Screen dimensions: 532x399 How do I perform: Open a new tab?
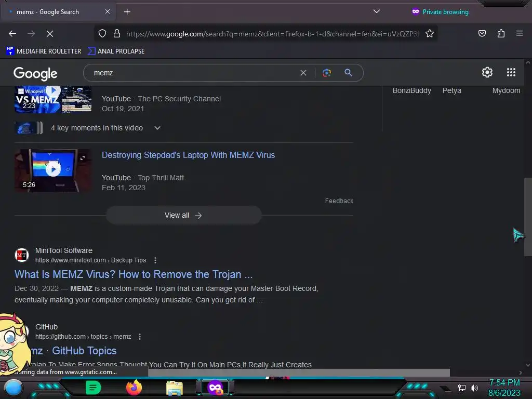coord(127,12)
